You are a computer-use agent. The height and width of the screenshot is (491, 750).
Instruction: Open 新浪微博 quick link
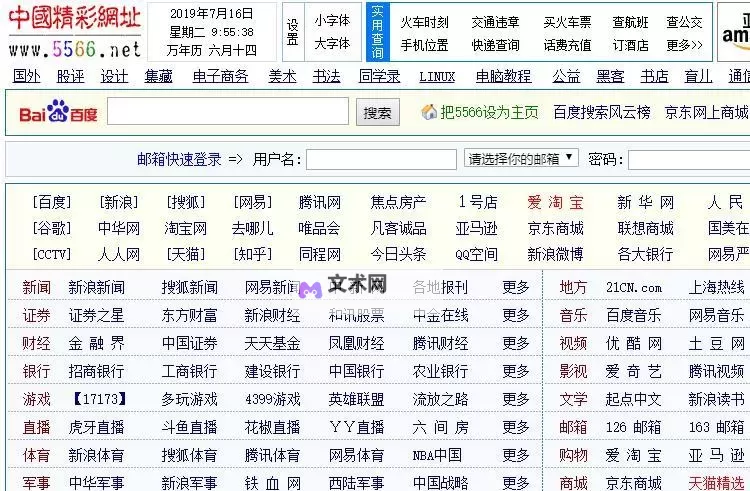tap(555, 254)
